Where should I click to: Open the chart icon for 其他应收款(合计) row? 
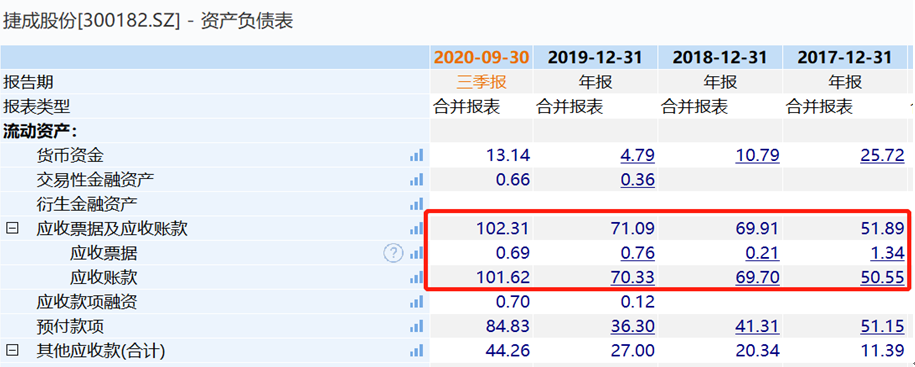416,351
